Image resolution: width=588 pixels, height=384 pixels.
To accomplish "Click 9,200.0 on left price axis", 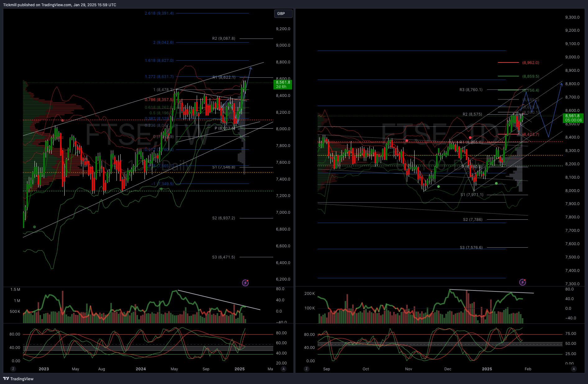I will pyautogui.click(x=283, y=29).
